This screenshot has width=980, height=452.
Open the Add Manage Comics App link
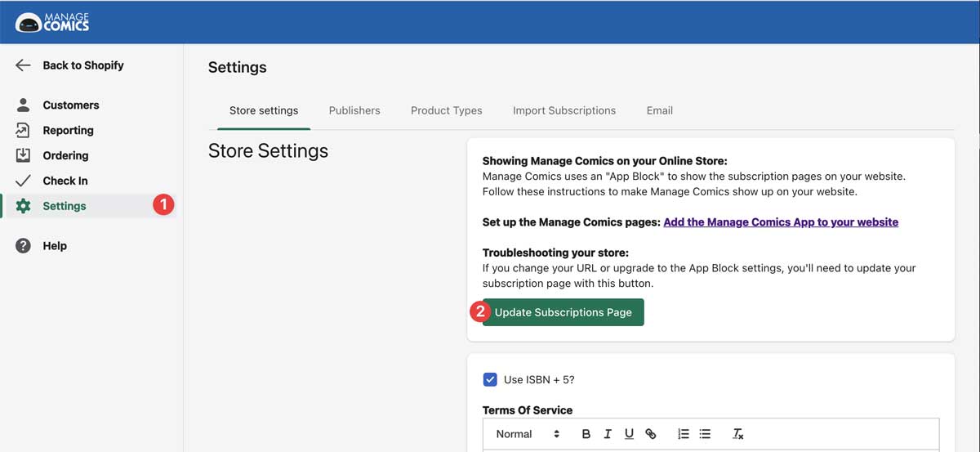coord(781,222)
